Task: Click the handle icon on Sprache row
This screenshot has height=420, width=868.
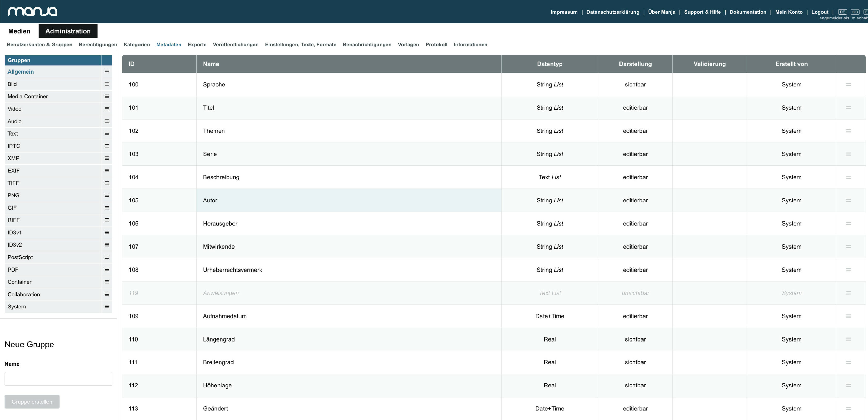Action: pyautogui.click(x=848, y=84)
